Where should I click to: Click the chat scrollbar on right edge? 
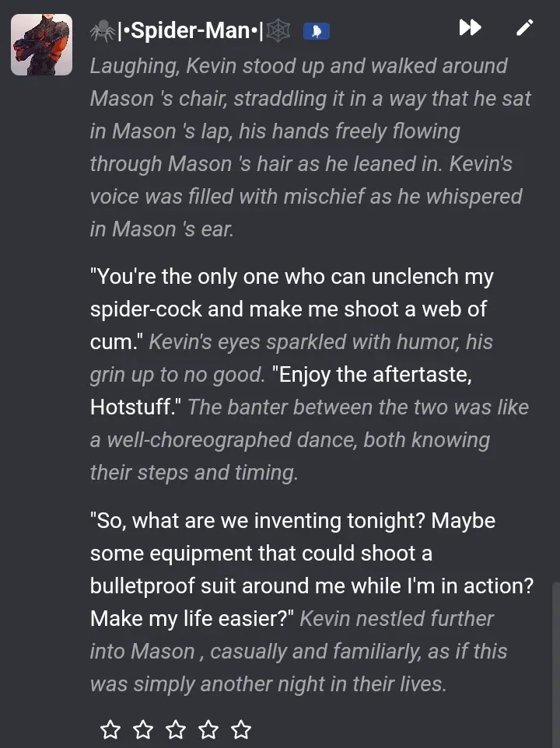tap(555, 661)
